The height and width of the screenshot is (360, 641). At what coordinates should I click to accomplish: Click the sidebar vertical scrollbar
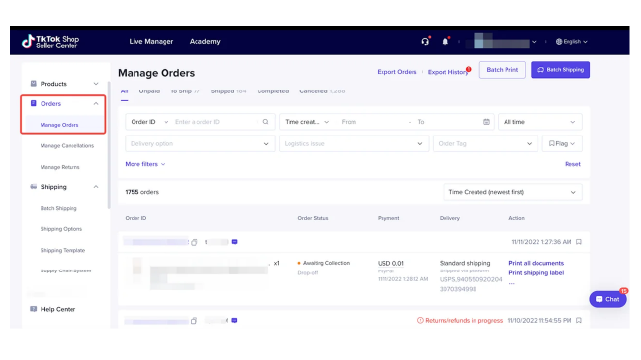click(x=109, y=145)
